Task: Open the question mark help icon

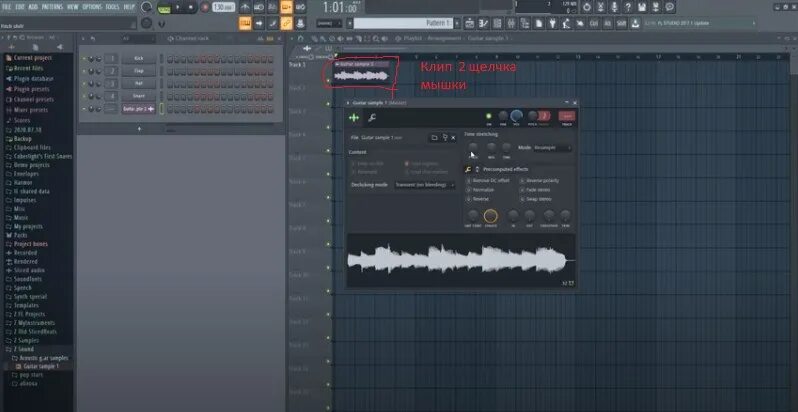Action: point(628,7)
